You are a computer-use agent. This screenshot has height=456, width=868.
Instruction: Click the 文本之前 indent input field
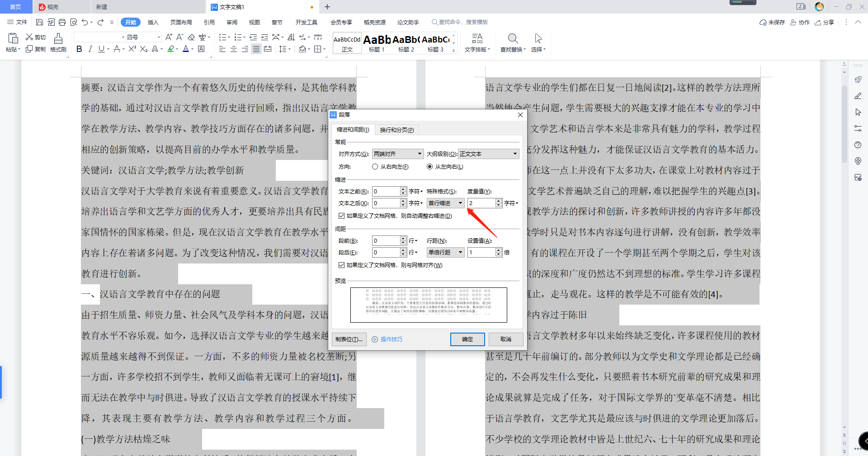pyautogui.click(x=386, y=192)
